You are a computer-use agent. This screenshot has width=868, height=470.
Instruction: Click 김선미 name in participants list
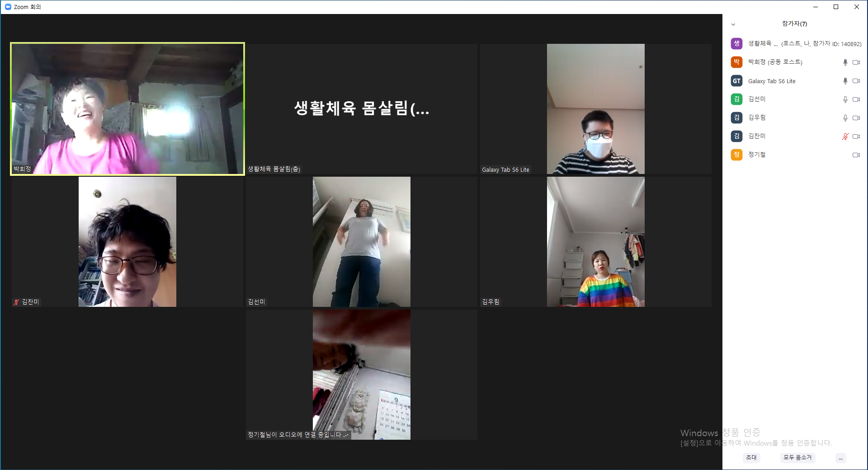click(x=757, y=99)
